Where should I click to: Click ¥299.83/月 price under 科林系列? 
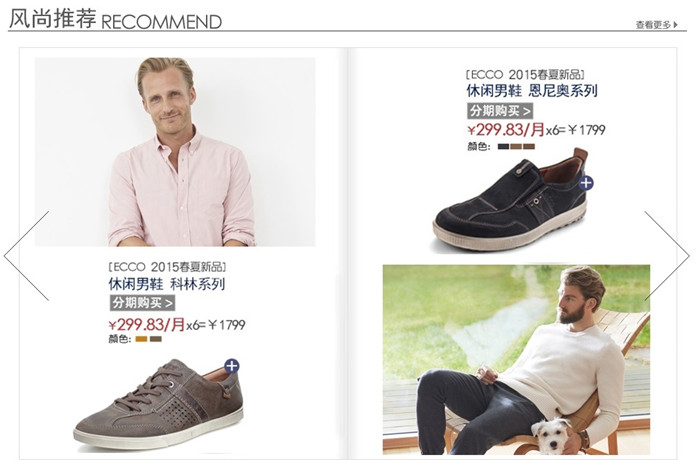click(147, 324)
